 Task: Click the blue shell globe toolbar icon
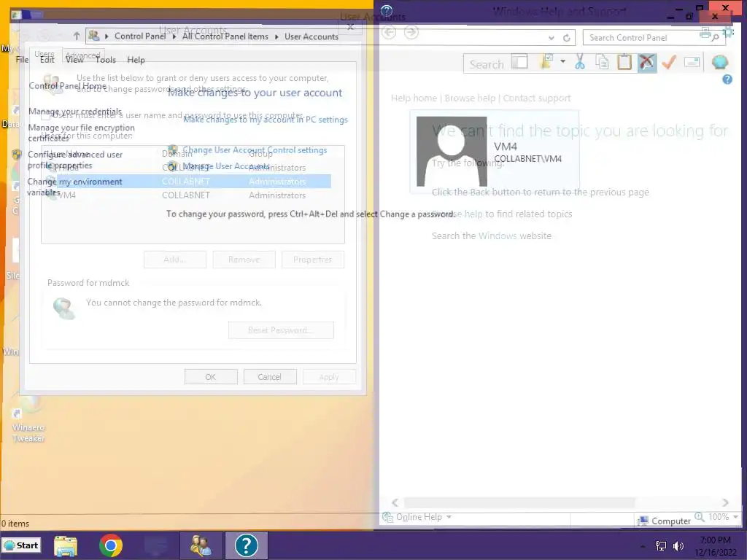[x=720, y=63]
